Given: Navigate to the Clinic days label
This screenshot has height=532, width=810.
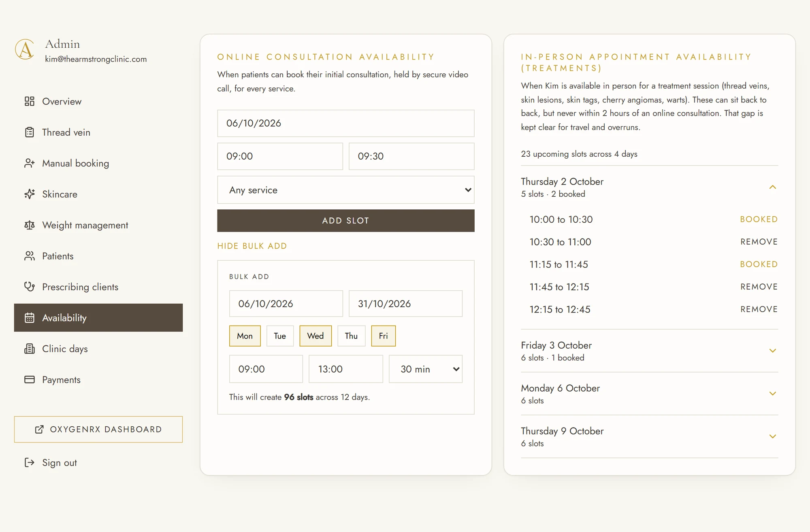Looking at the screenshot, I should pos(65,349).
